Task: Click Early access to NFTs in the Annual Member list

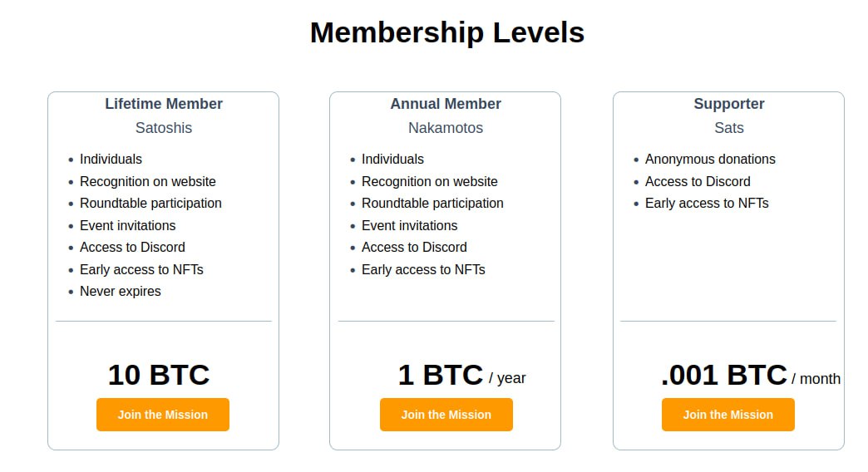Action: point(423,270)
